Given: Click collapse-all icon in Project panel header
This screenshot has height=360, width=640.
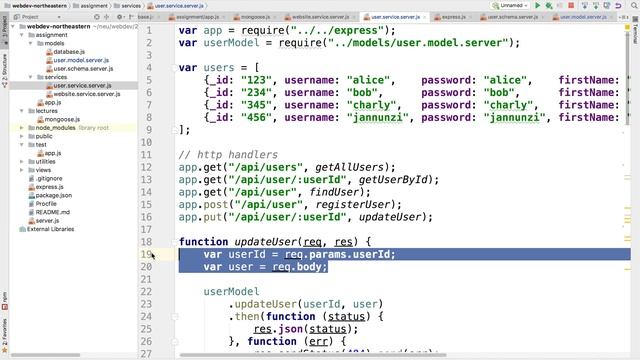Looking at the screenshot, I should (x=107, y=17).
